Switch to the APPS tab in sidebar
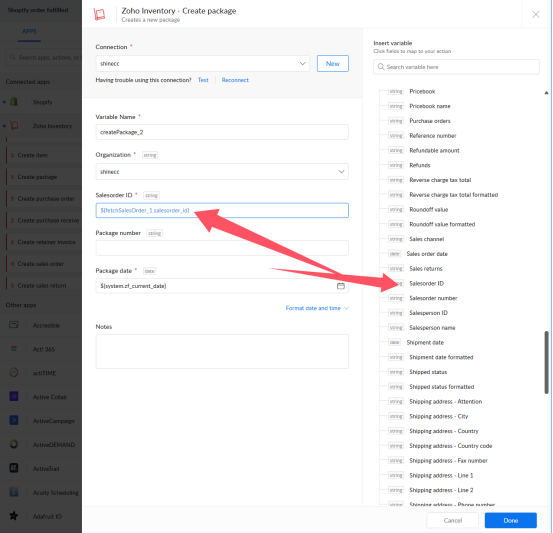The height and width of the screenshot is (533, 553). (x=29, y=31)
